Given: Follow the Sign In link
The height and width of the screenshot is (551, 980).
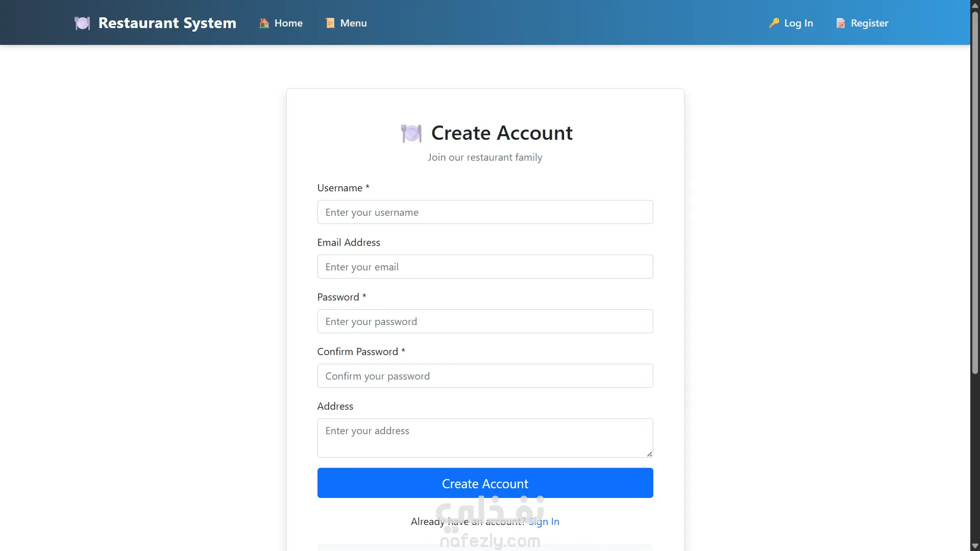Looking at the screenshot, I should 544,521.
